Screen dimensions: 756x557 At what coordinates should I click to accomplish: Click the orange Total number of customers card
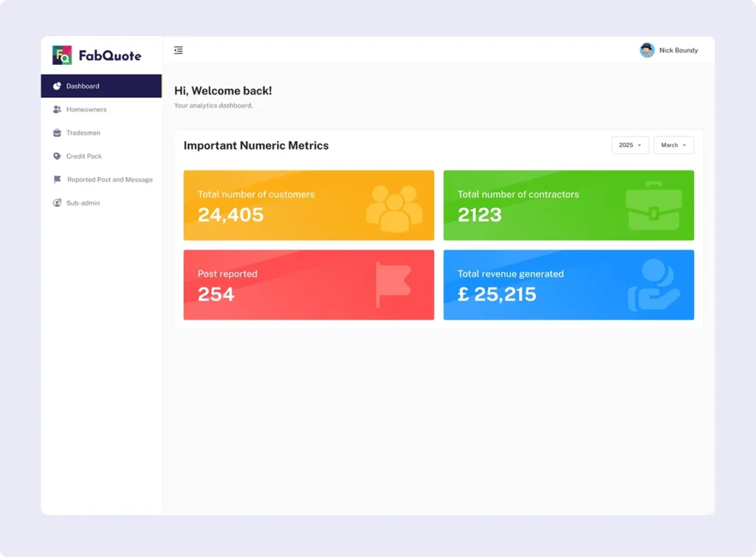pyautogui.click(x=309, y=205)
